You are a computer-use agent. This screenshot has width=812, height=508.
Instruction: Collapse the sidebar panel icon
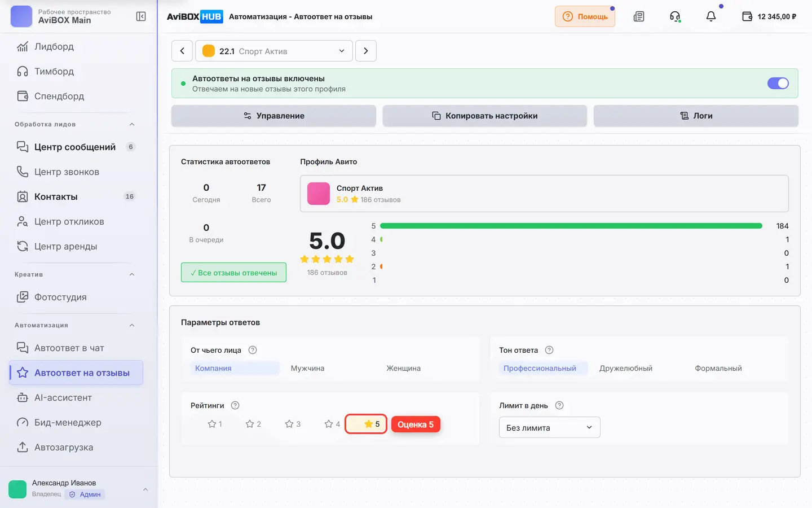pos(141,16)
